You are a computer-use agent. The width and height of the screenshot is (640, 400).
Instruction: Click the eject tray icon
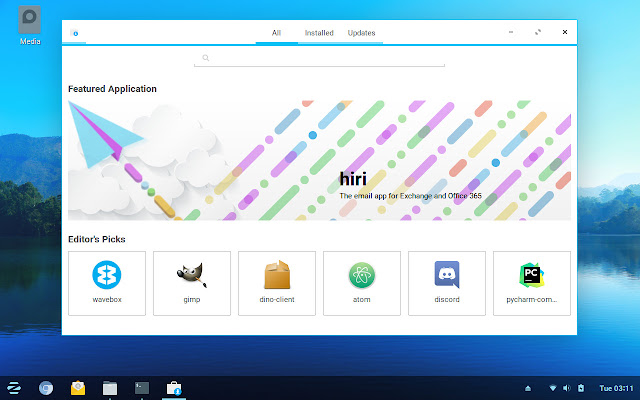(x=528, y=388)
